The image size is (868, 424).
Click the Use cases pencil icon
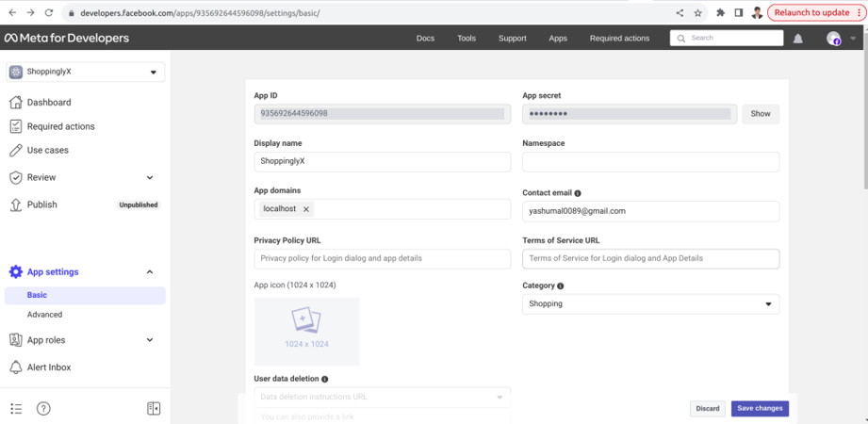[x=16, y=150]
